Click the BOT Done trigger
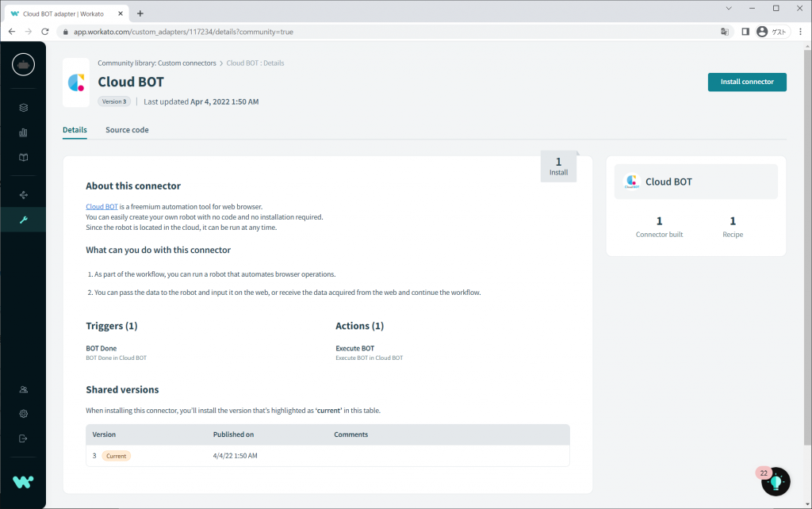812x509 pixels. click(101, 349)
